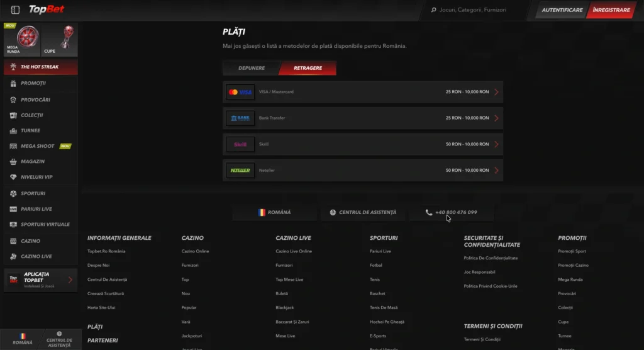Expand the VISA / Mastercard row chevron
The height and width of the screenshot is (350, 644).
pos(497,92)
